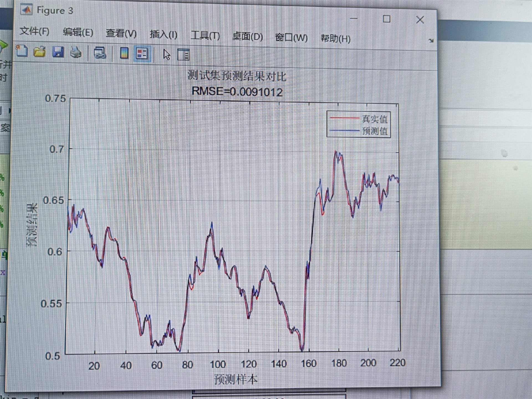Open the 查看(V) menu

coord(121,34)
